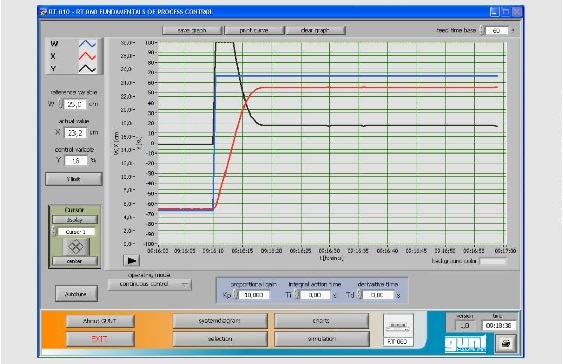Click the version field showing 1,0
The width and height of the screenshot is (563, 364).
point(465,326)
